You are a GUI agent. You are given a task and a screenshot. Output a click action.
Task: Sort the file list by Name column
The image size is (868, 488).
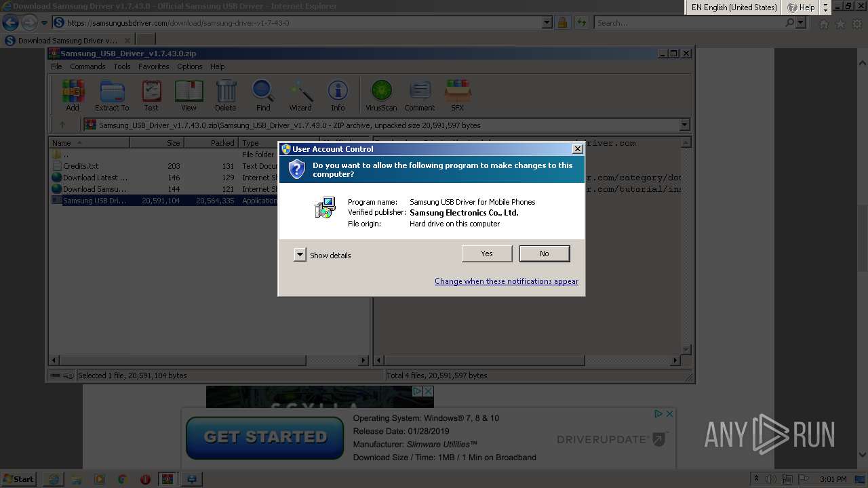(x=90, y=143)
